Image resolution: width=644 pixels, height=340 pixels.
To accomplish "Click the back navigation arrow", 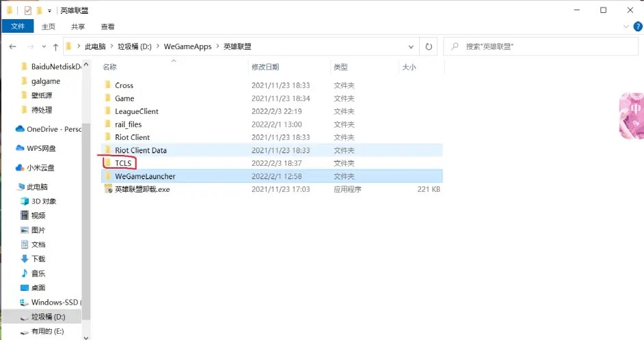I will pos(13,46).
